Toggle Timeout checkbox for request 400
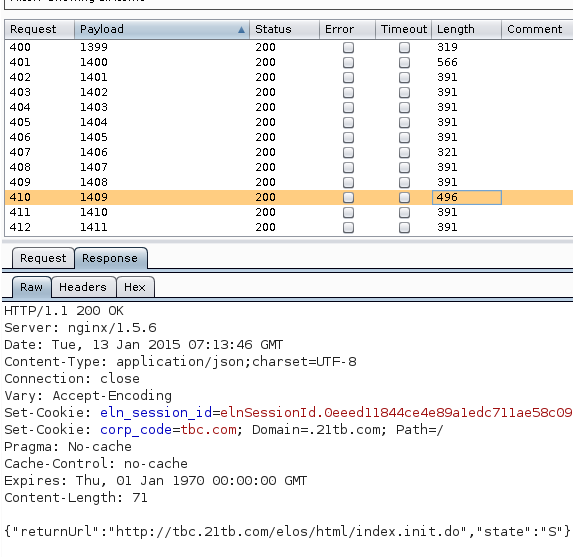Screen dimensions: 573x557 pos(404,48)
